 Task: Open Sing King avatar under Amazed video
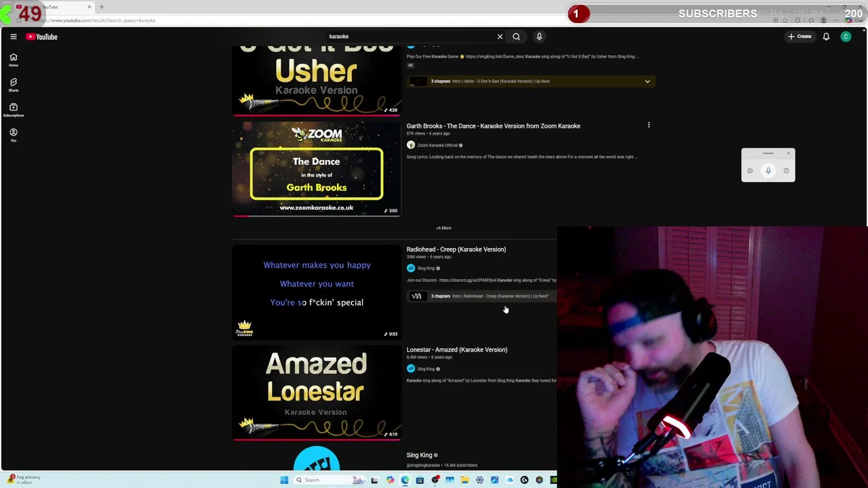[x=410, y=369]
